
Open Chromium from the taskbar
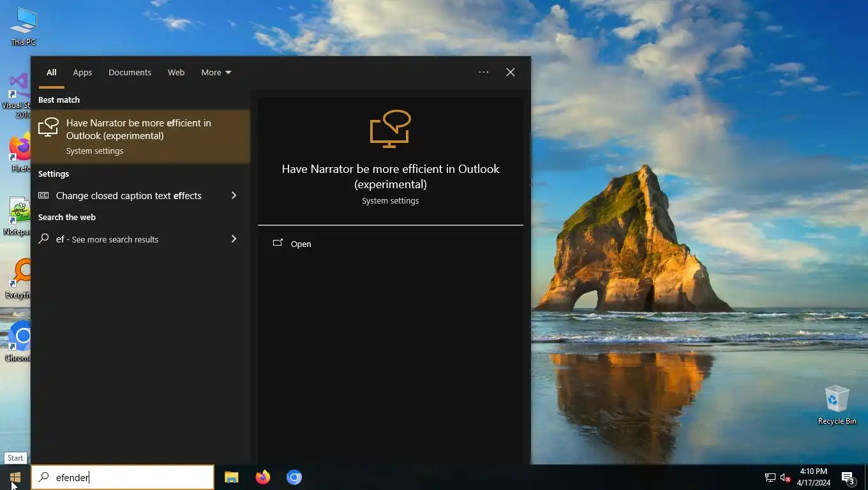pyautogui.click(x=294, y=477)
